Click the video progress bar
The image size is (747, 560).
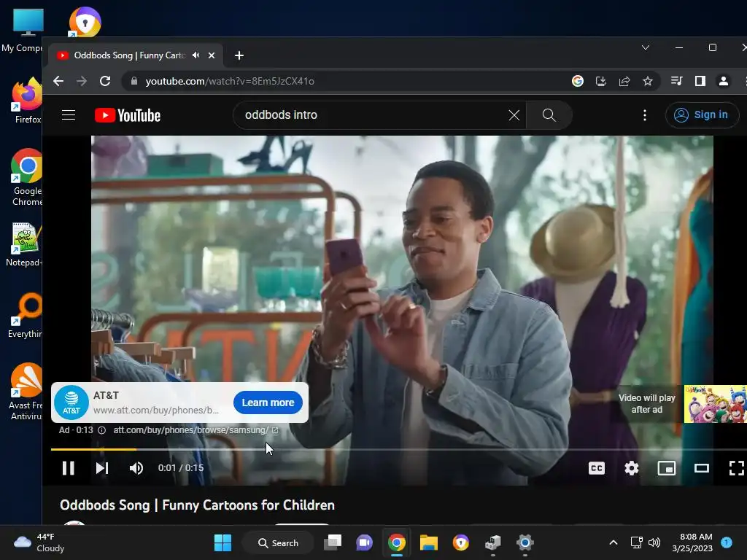pos(399,449)
